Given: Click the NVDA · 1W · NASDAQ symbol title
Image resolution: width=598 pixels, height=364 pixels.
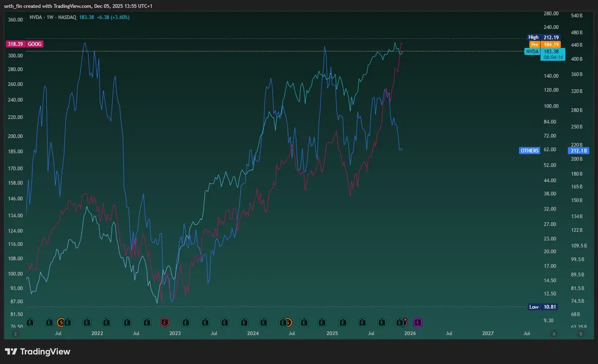Looking at the screenshot, I should click(x=53, y=17).
